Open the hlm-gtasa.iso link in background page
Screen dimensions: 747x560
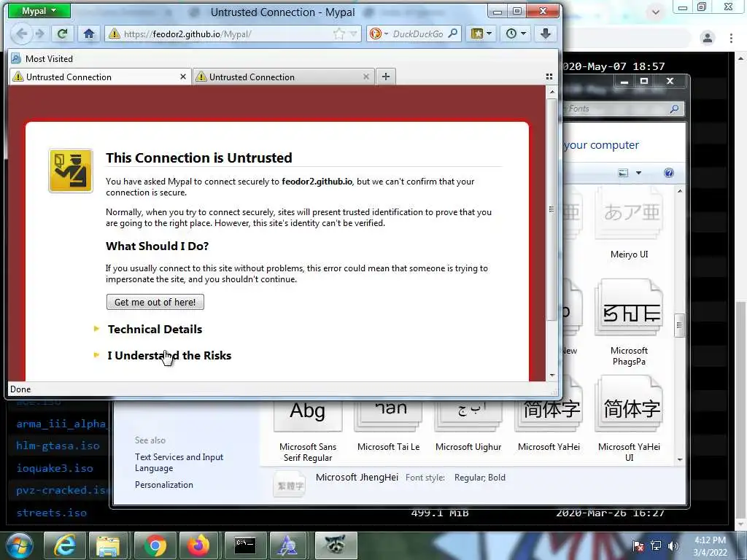point(58,446)
